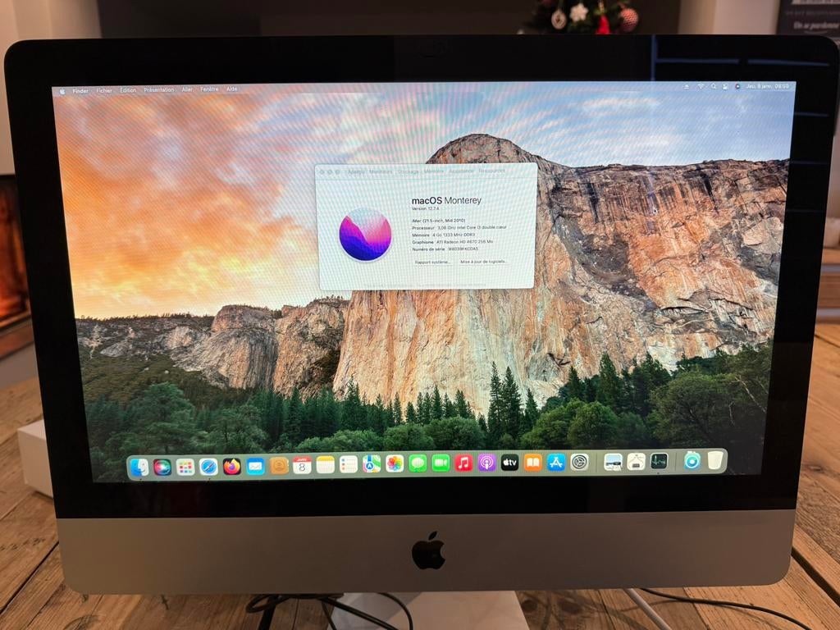Click the Version 12.7.4 text
This screenshot has width=840, height=630.
coord(425,208)
